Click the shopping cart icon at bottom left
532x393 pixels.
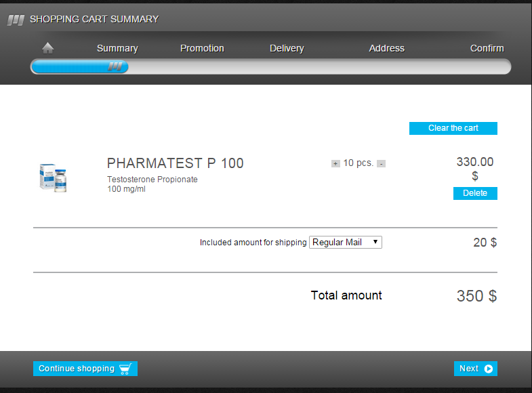pos(125,369)
